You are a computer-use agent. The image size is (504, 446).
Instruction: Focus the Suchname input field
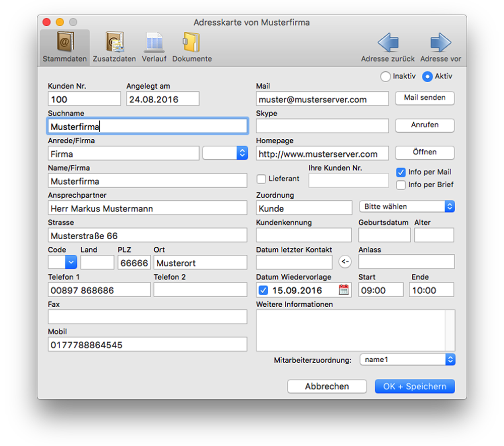tap(148, 126)
